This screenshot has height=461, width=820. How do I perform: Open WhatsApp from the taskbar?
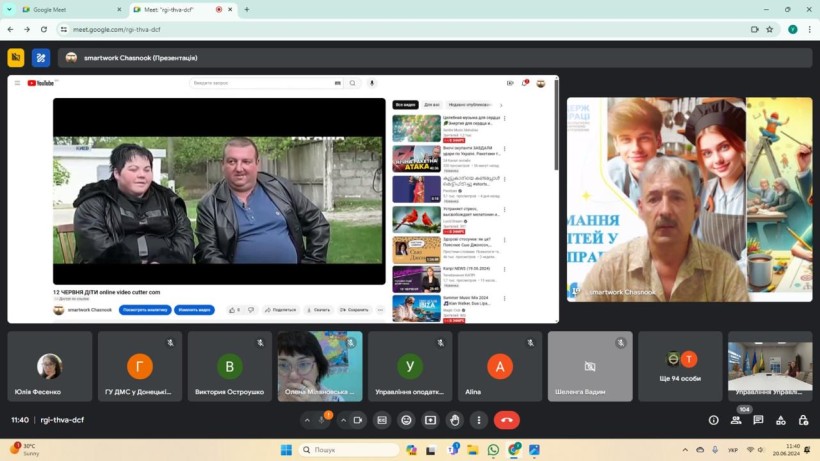pyautogui.click(x=493, y=450)
